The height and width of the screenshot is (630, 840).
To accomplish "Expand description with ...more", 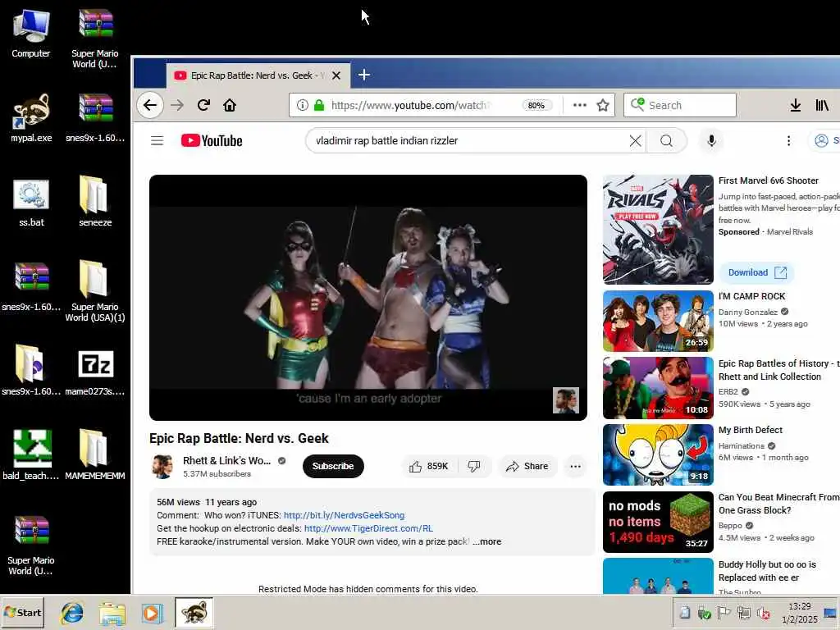I will click(487, 541).
